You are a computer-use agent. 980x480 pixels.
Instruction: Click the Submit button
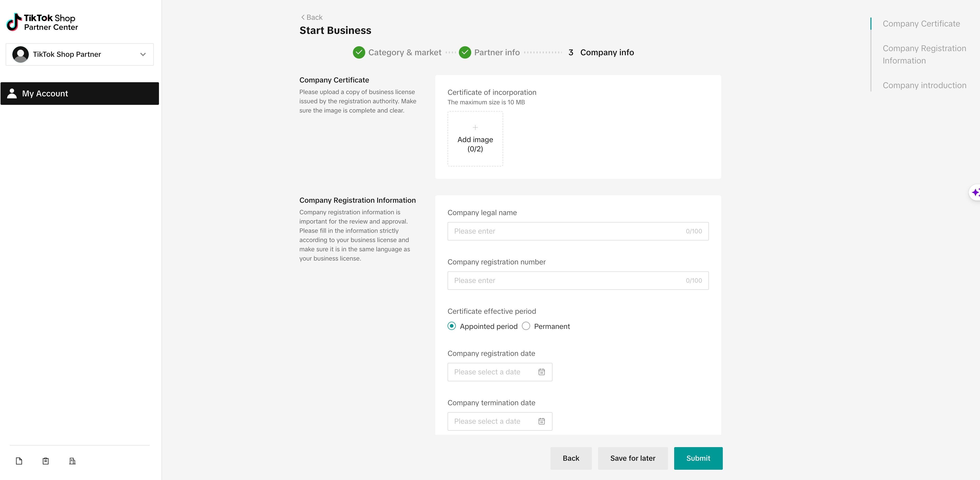pyautogui.click(x=698, y=458)
